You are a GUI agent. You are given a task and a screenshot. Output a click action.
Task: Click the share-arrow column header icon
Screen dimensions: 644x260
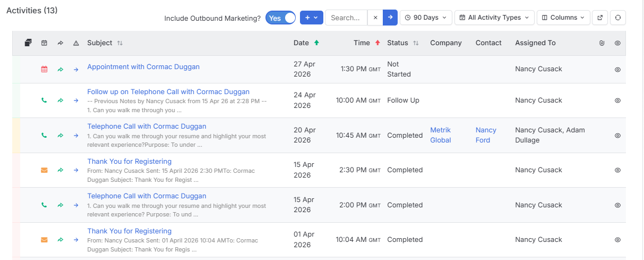point(60,43)
